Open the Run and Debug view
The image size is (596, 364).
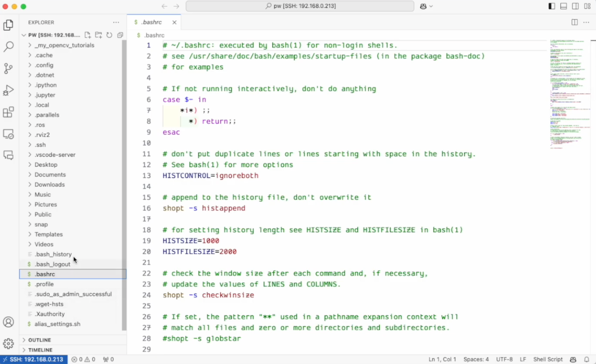(x=8, y=90)
